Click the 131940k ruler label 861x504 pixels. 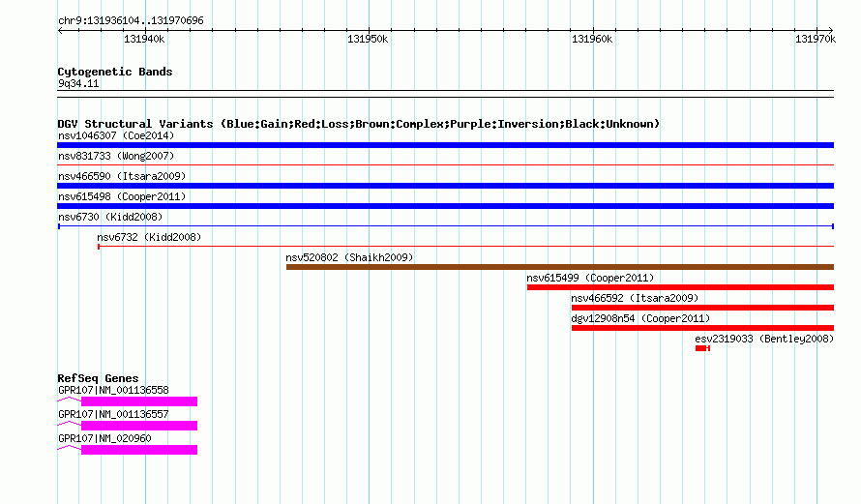coord(144,39)
